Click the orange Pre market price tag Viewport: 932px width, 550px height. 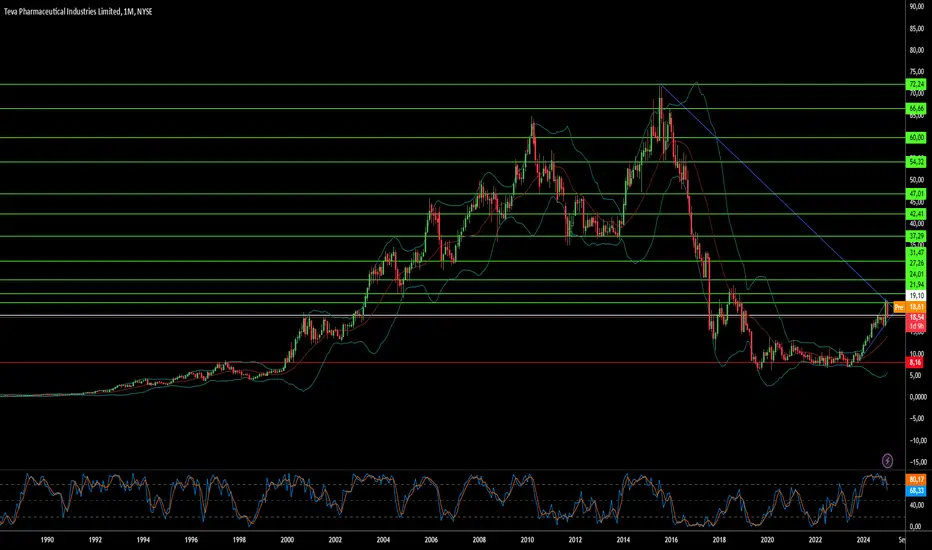[x=898, y=307]
